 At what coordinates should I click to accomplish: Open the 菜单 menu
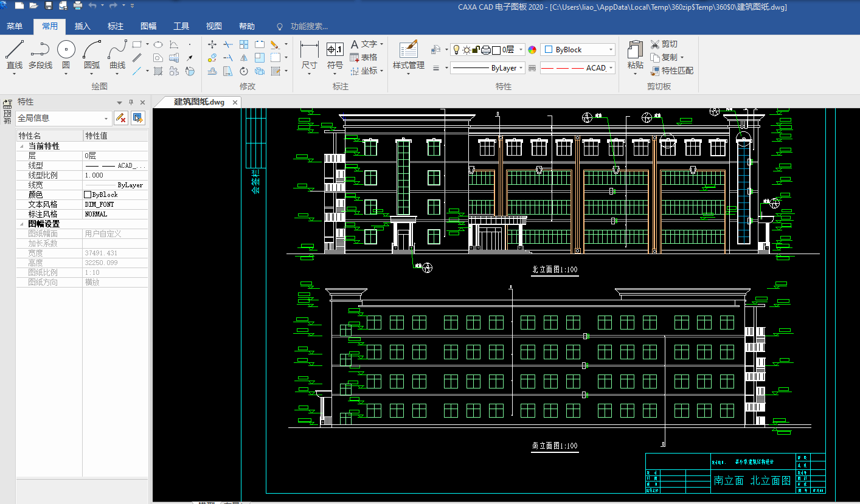15,26
